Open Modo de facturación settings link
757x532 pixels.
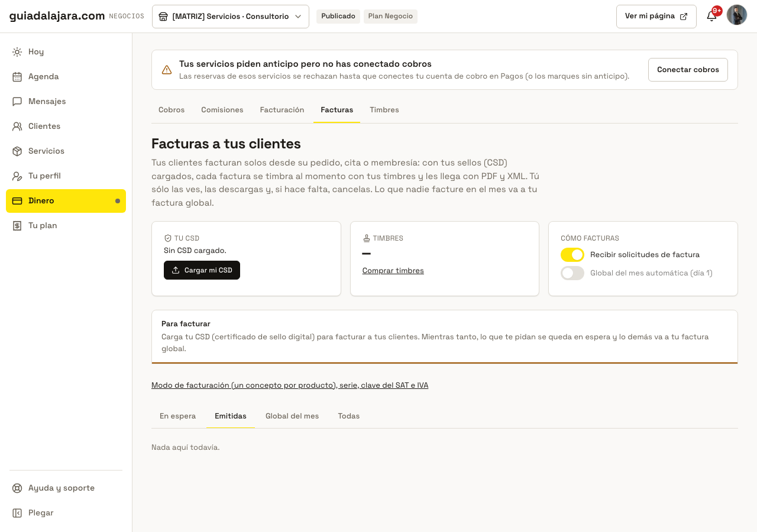(290, 385)
